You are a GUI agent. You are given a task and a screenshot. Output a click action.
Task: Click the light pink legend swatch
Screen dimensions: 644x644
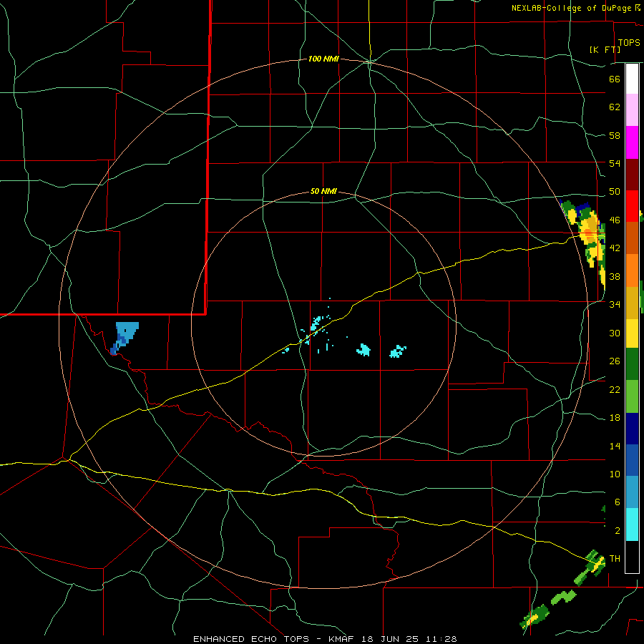pos(632,110)
